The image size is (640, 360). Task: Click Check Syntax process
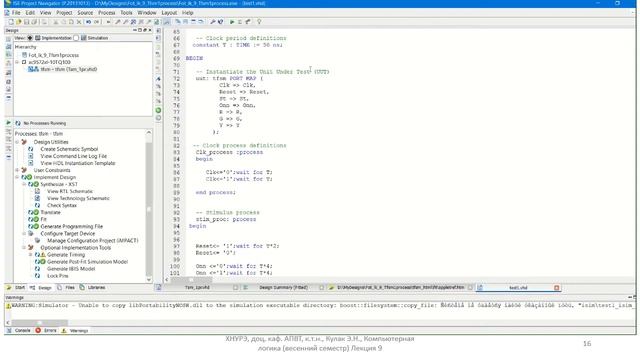(62, 205)
